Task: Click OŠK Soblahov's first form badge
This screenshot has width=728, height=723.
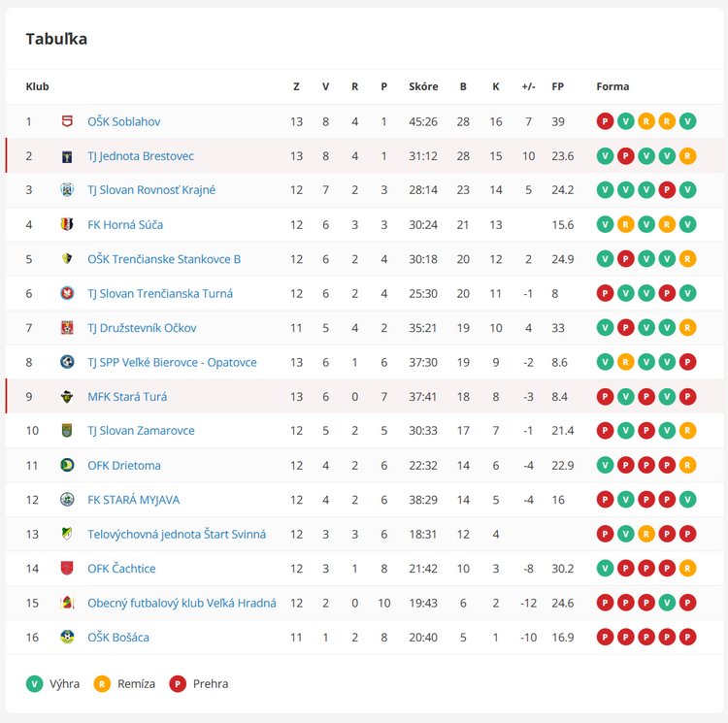Action: 605,121
